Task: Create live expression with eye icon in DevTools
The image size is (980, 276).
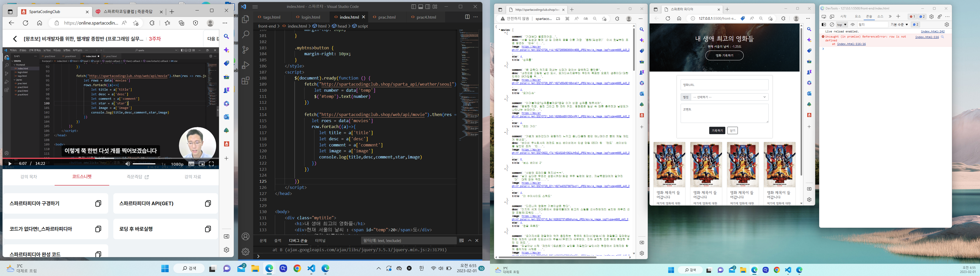Action: 853,25
